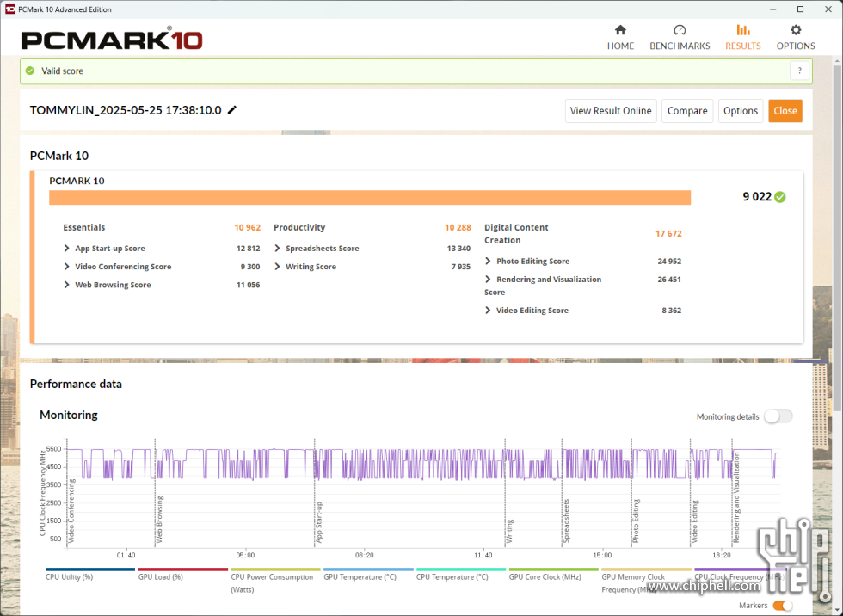Open the OPTIONS tab
Viewport: 843px width, 616px height.
pos(796,37)
